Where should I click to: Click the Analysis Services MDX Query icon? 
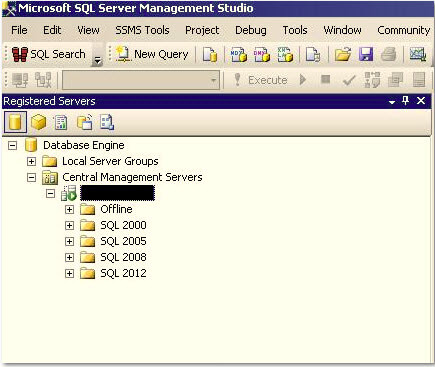pyautogui.click(x=239, y=54)
